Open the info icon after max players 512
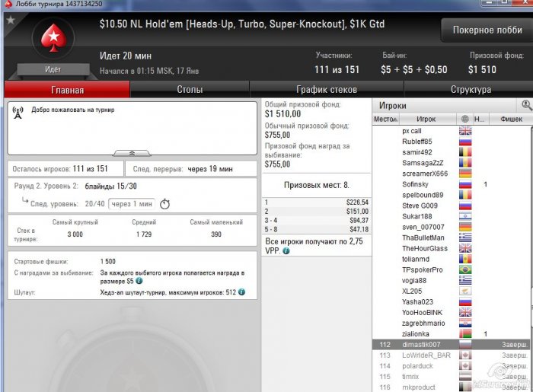The image size is (533, 392). pos(241,292)
